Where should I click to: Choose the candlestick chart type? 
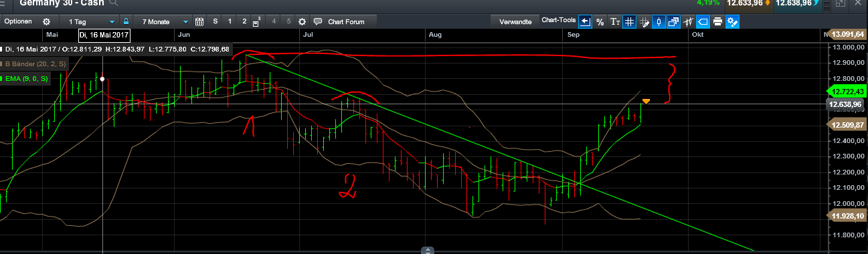coord(659,21)
